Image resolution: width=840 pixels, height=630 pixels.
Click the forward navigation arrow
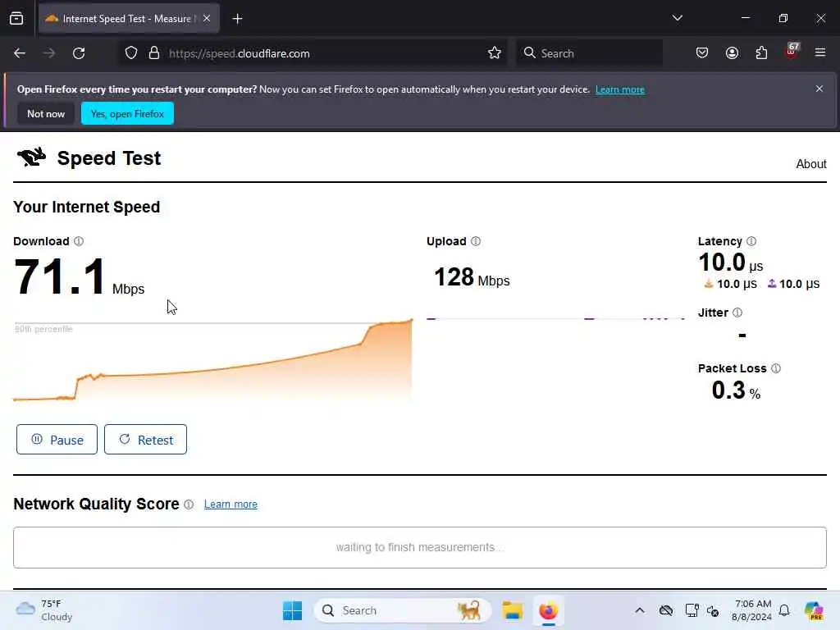coord(48,53)
